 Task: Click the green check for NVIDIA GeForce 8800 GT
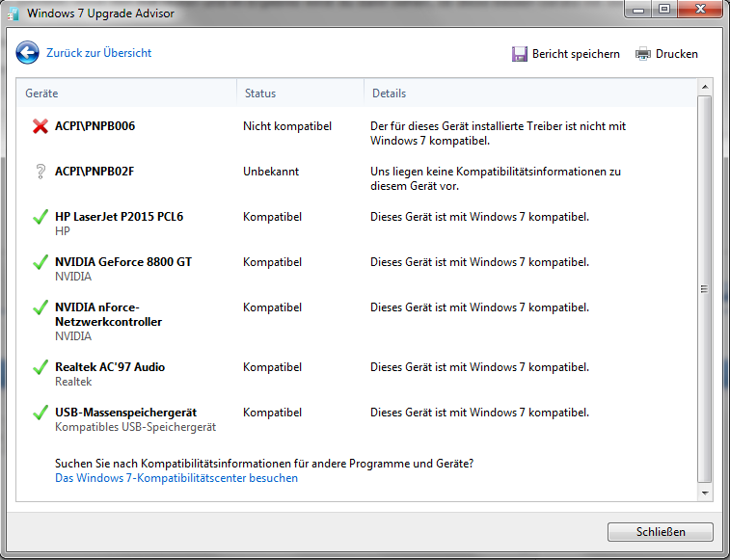[x=41, y=261]
